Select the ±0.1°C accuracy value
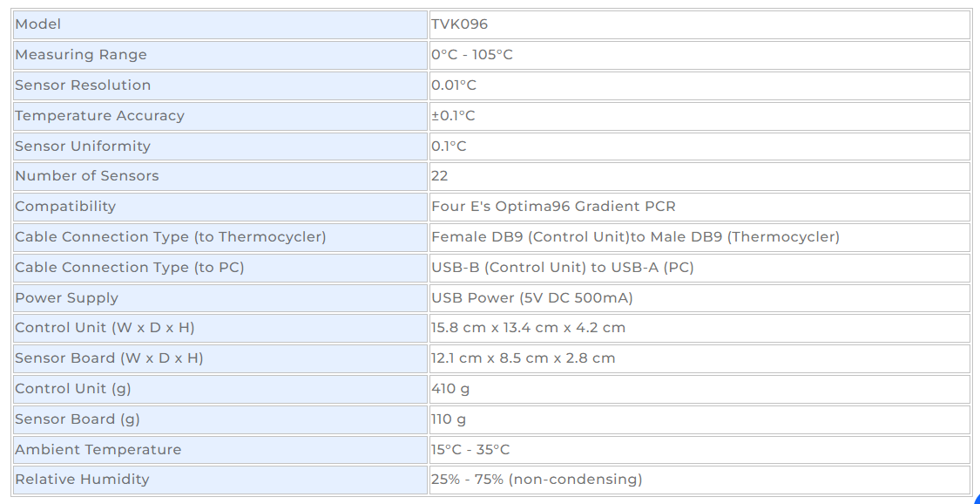980x504 pixels. point(453,116)
